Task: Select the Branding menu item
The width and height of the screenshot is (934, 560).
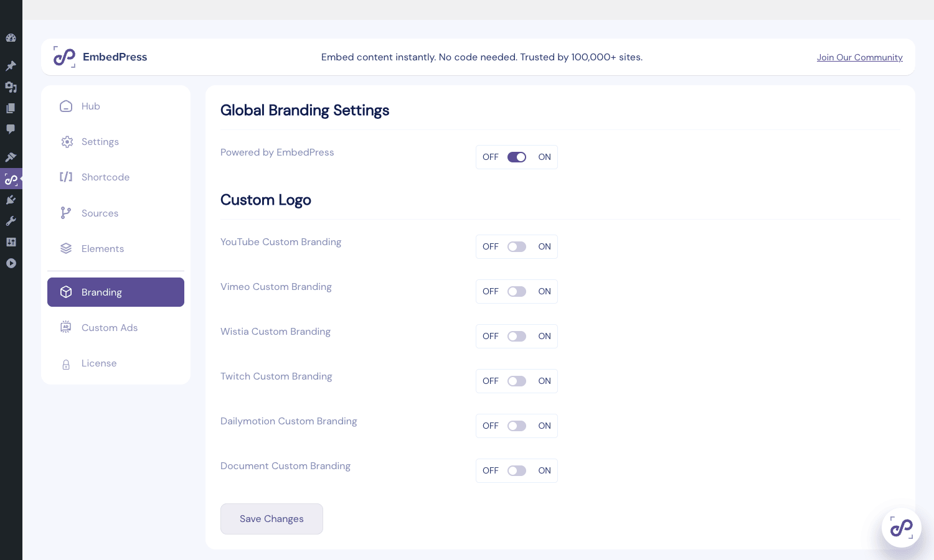Action: coord(116,292)
